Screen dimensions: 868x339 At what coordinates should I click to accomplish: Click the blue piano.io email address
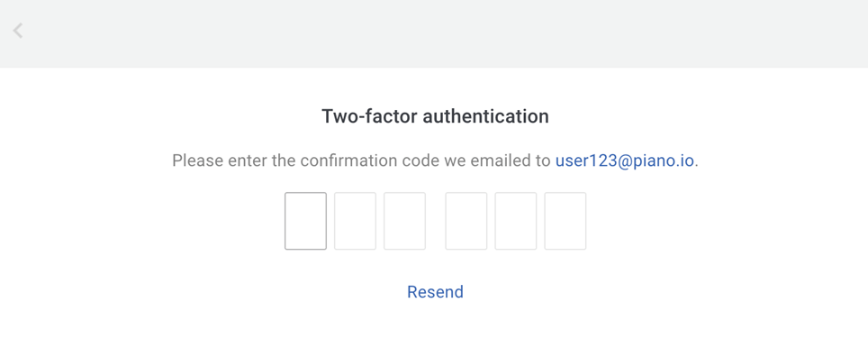(x=624, y=161)
